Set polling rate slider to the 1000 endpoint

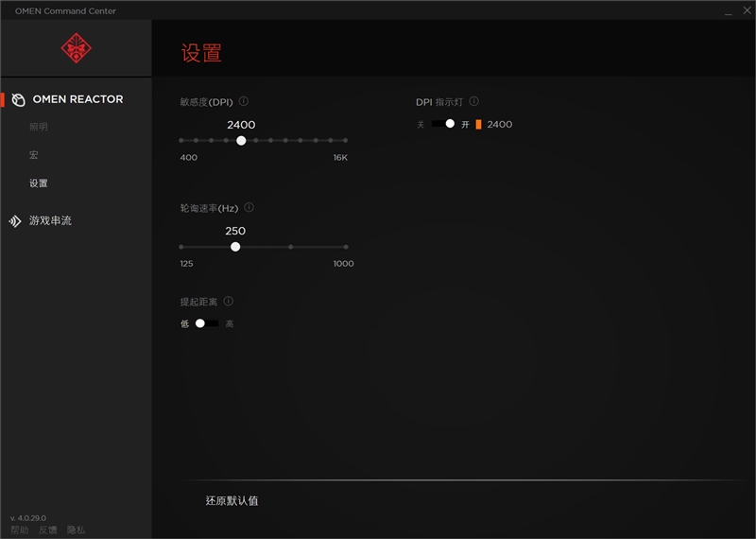tap(346, 247)
